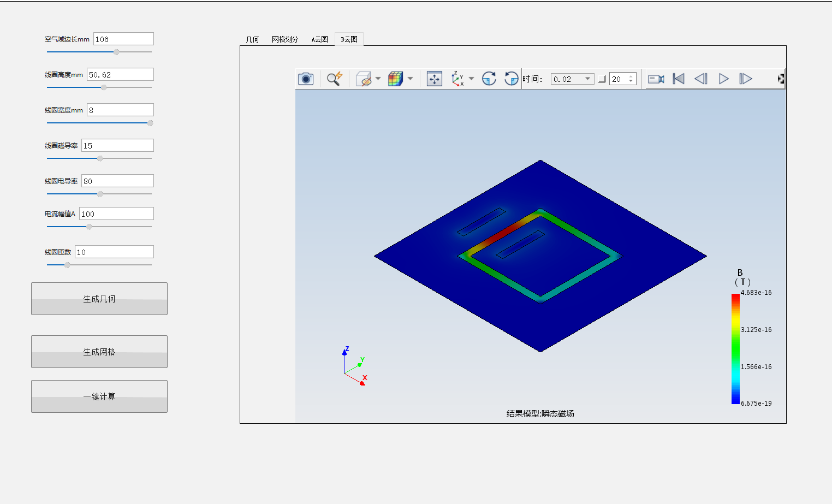Take a screenshot with the camera icon

pos(306,79)
